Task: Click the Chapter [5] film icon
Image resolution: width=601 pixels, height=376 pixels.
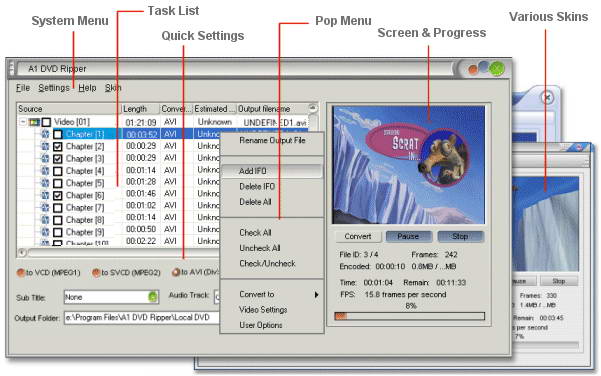Action: pyautogui.click(x=45, y=183)
